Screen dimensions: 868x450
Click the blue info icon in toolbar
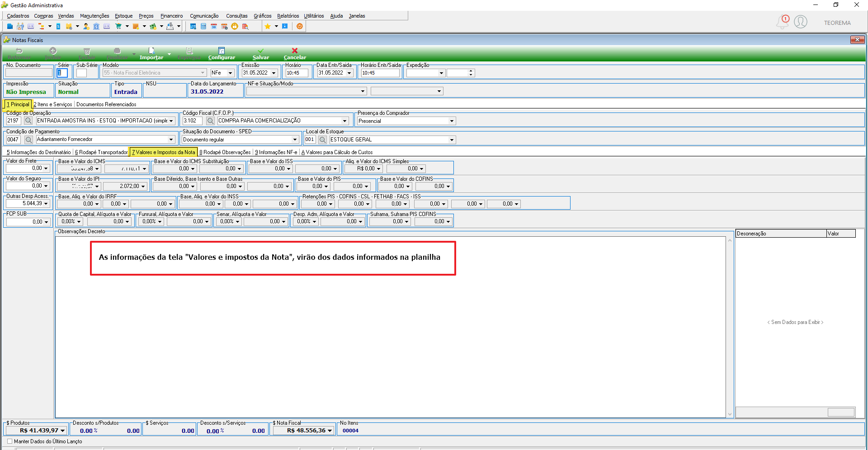285,27
